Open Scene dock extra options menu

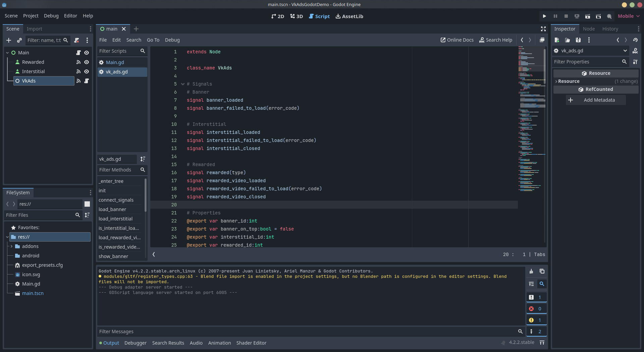pos(87,40)
